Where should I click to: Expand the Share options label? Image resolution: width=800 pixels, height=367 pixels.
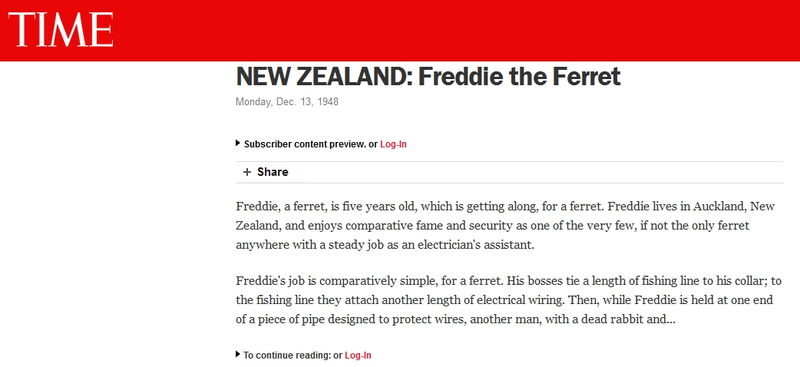click(x=272, y=172)
